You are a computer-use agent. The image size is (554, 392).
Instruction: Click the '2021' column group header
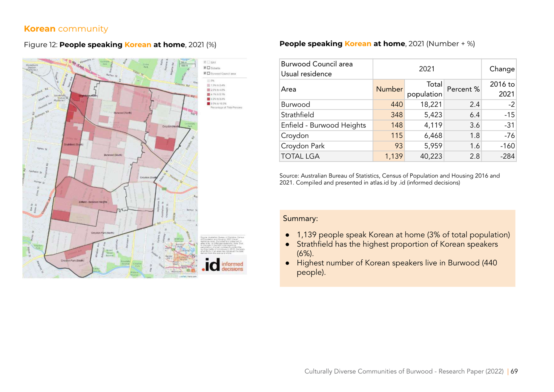point(427,69)
